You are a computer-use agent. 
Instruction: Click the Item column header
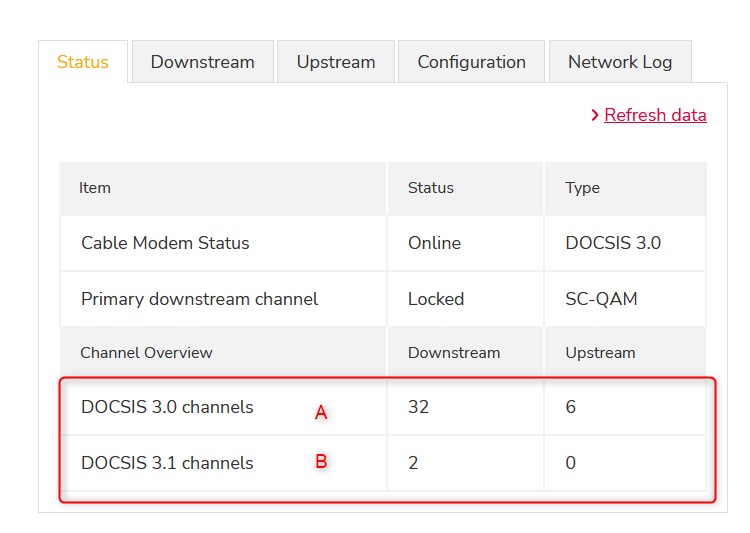pos(95,188)
